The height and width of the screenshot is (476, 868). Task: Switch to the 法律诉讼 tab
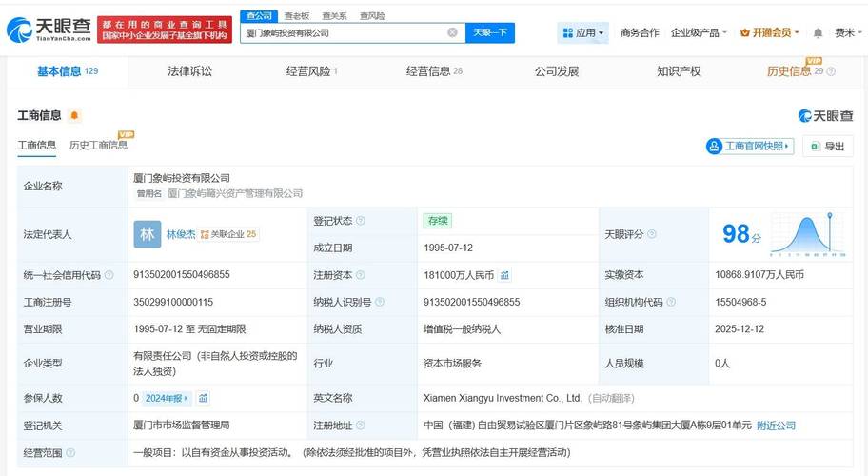point(189,71)
